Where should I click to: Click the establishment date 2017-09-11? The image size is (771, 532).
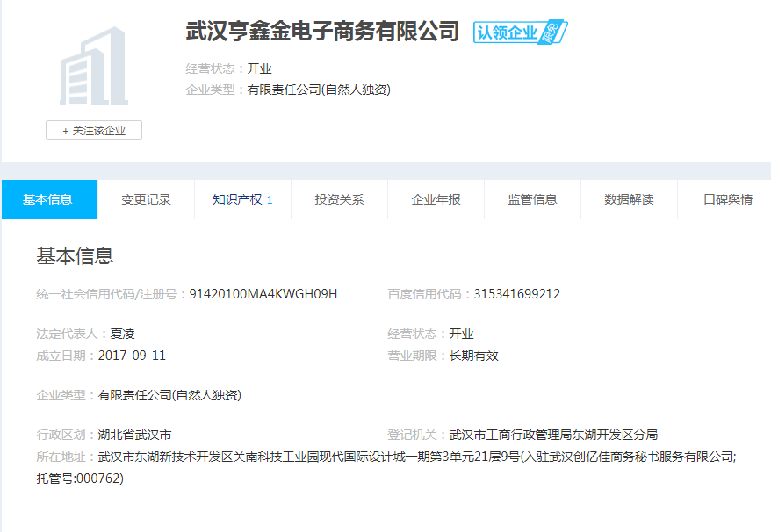132,356
